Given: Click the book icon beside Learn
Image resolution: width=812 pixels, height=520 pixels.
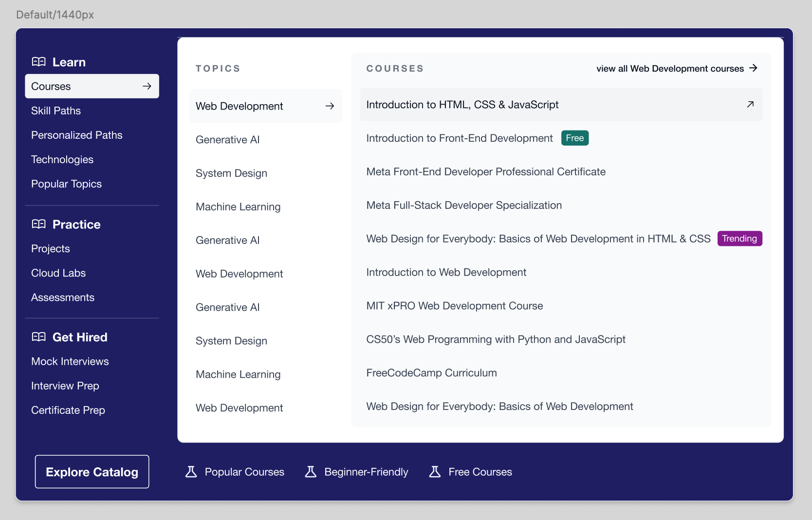Looking at the screenshot, I should [39, 62].
